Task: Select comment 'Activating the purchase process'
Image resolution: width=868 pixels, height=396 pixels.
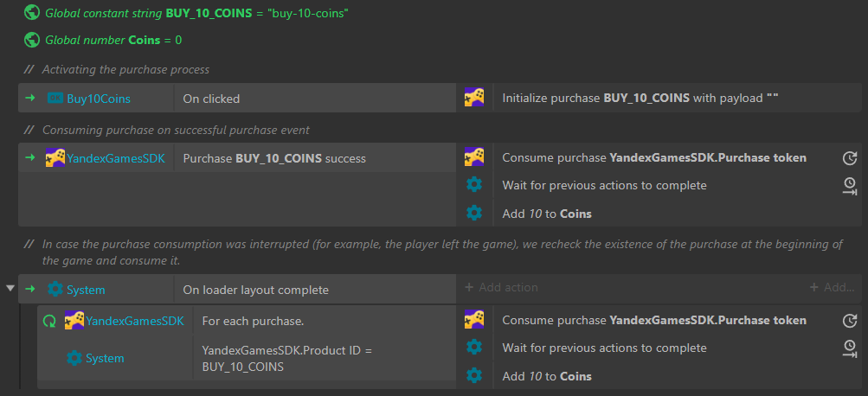Action: [125, 69]
